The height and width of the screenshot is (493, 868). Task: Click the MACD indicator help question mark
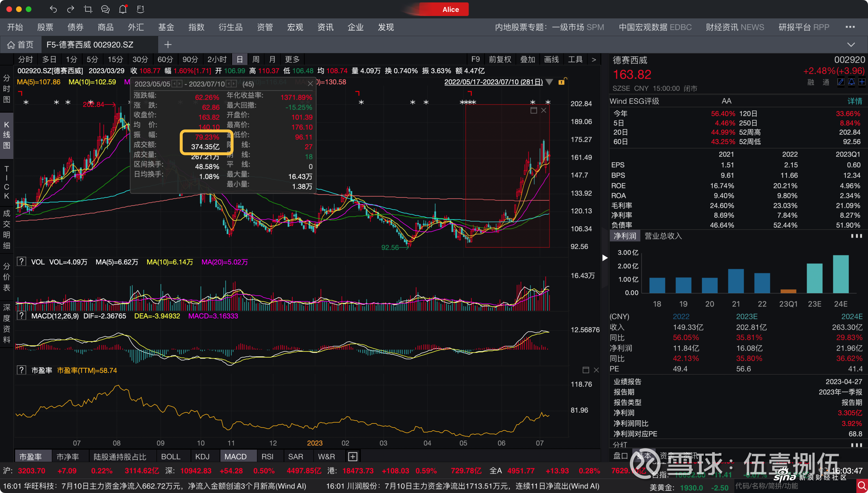tap(22, 316)
